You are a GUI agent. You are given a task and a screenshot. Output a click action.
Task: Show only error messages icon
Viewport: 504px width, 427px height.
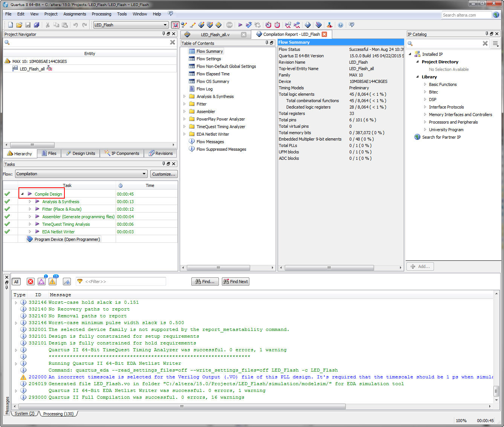pos(31,282)
